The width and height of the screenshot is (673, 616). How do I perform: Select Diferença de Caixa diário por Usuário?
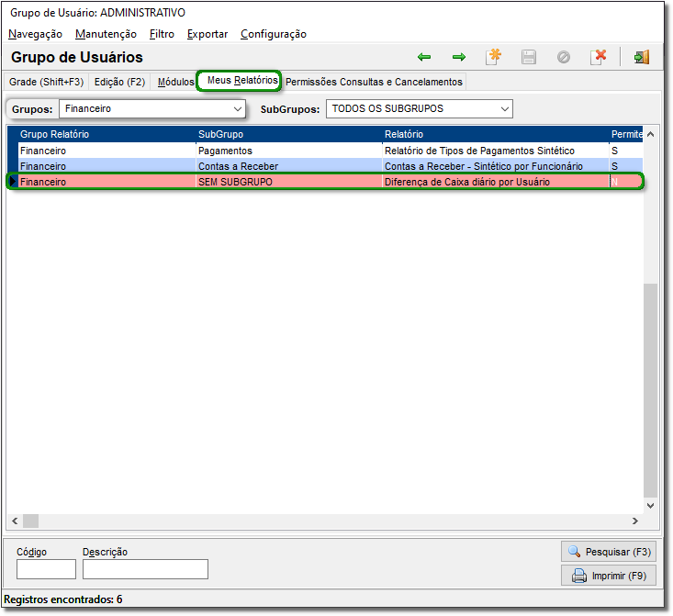pos(496,182)
